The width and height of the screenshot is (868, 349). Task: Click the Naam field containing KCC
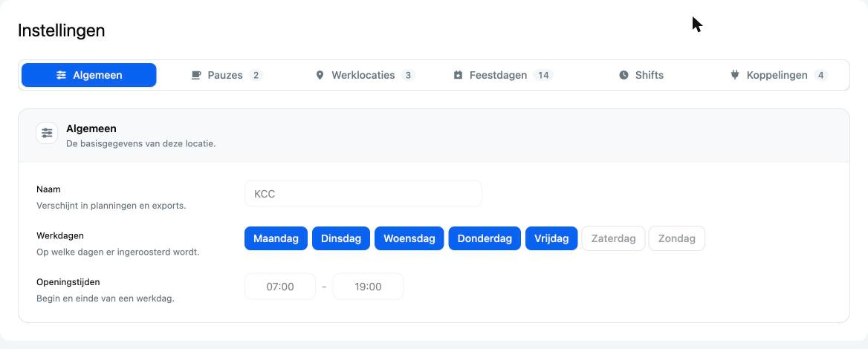tap(363, 194)
